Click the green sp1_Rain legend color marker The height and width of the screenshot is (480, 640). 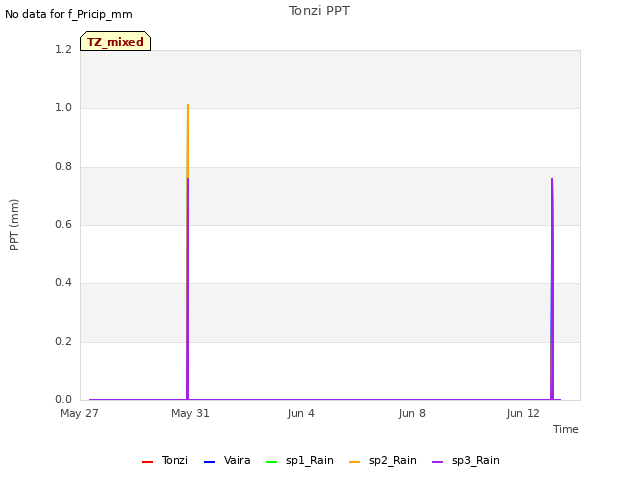click(271, 462)
